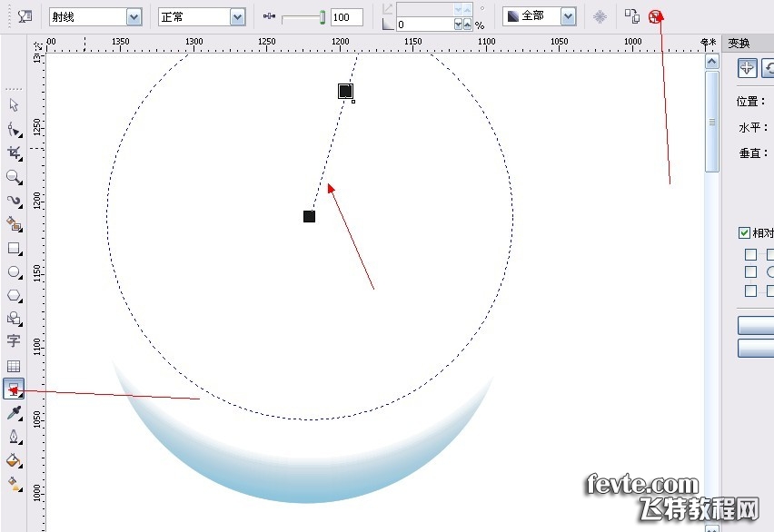
Task: Select the Shape tool
Action: [x=14, y=130]
